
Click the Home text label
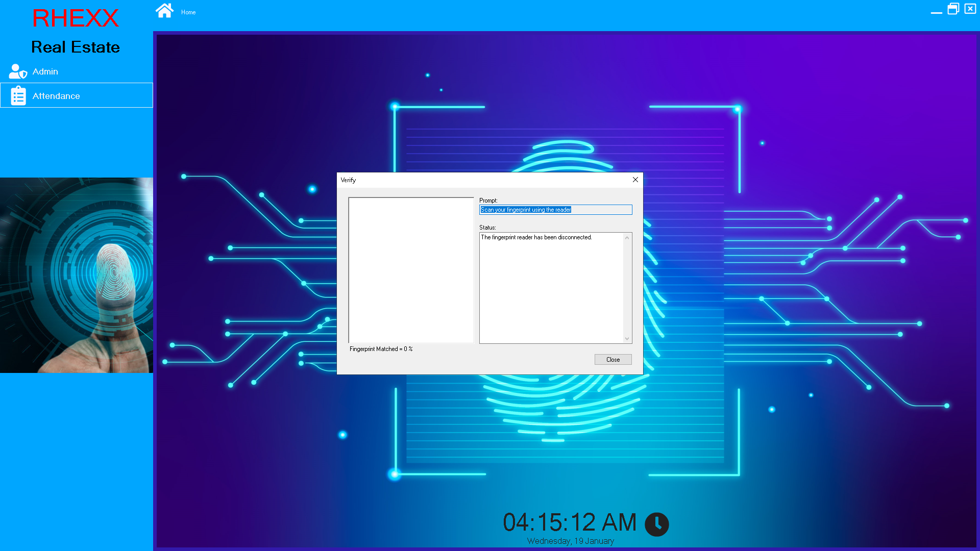click(188, 12)
